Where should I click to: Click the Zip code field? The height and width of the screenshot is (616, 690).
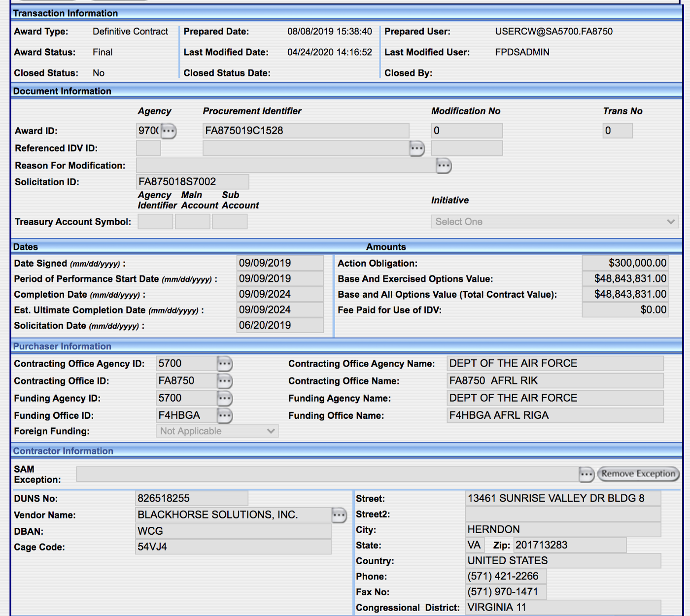(569, 545)
